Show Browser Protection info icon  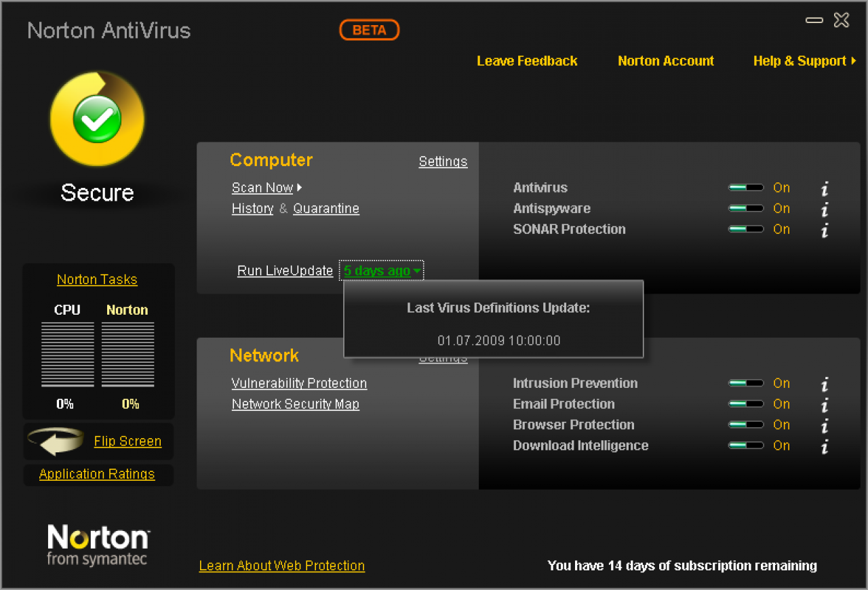click(x=825, y=427)
